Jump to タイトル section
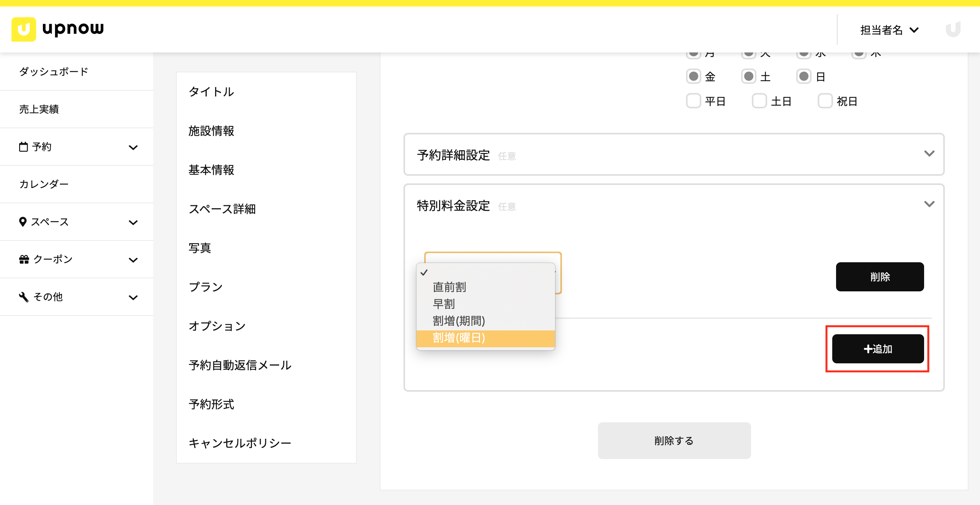This screenshot has width=980, height=505. pyautogui.click(x=211, y=92)
